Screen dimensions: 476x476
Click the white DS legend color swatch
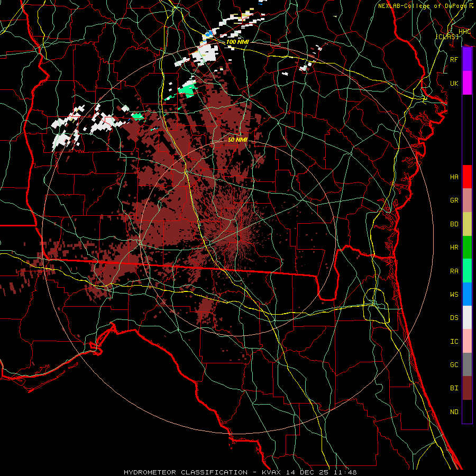coord(467,317)
